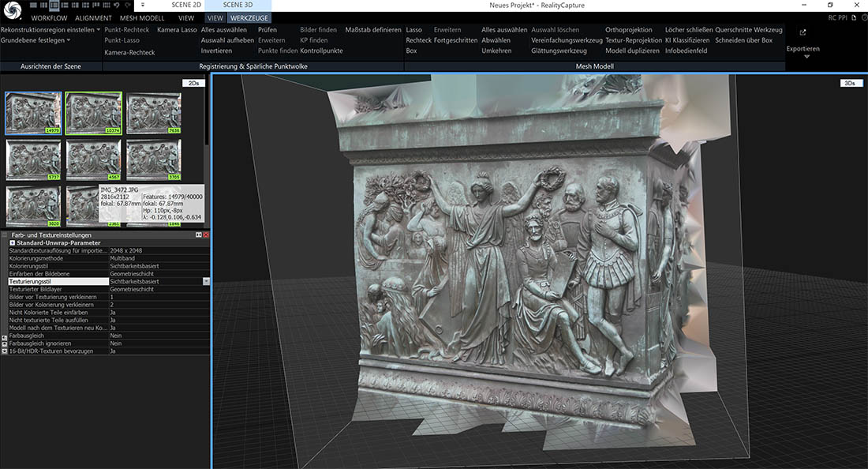The image size is (868, 469).
Task: Select the single-view layout icon
Action: 32,5
